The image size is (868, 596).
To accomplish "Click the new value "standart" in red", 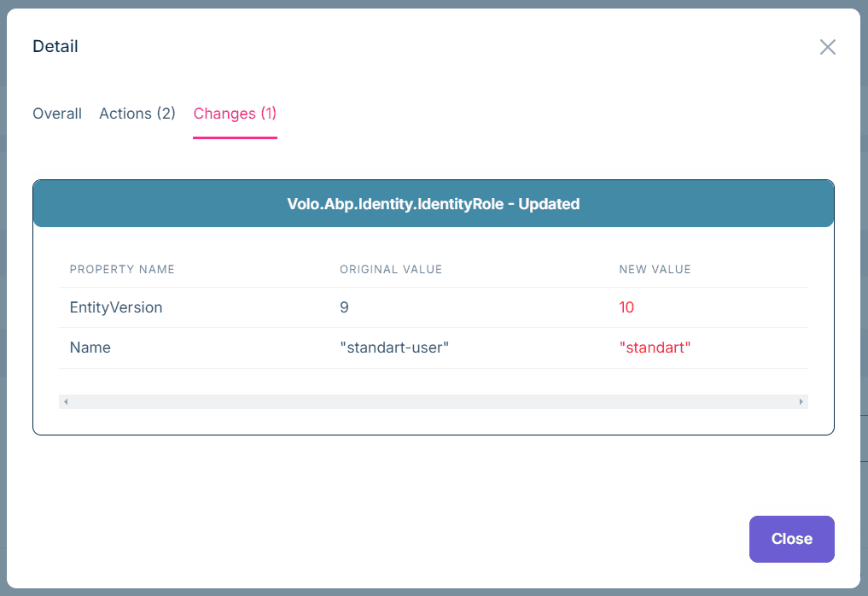I will [x=655, y=347].
